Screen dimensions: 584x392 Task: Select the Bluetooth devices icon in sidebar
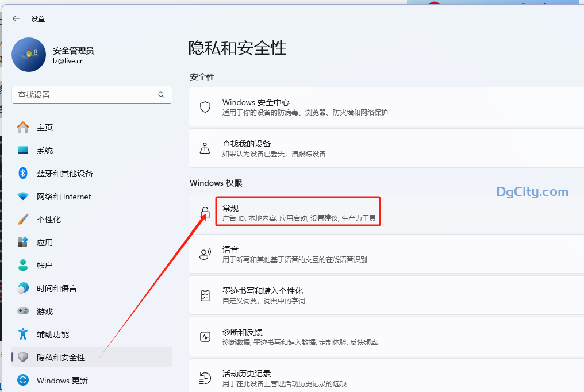[x=23, y=173]
